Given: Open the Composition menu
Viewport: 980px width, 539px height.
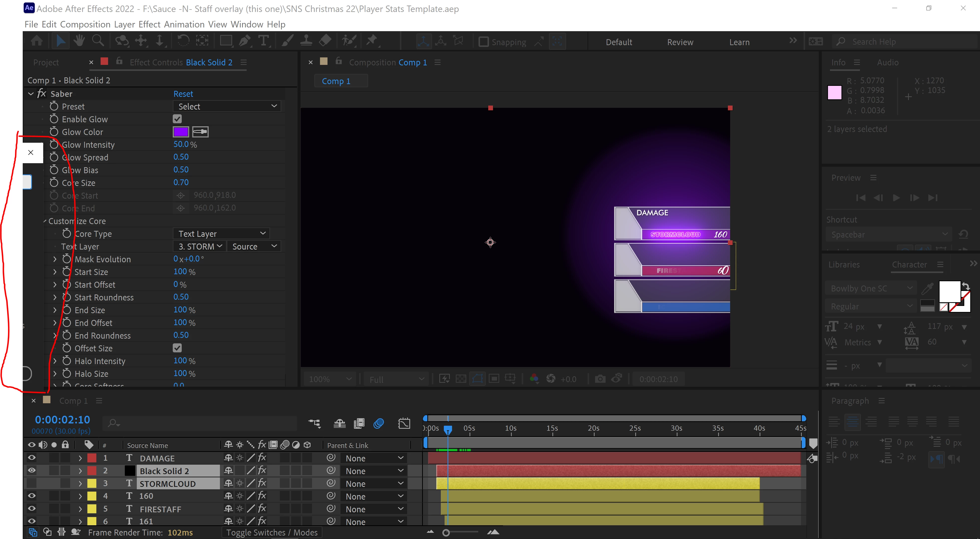Looking at the screenshot, I should click(85, 24).
